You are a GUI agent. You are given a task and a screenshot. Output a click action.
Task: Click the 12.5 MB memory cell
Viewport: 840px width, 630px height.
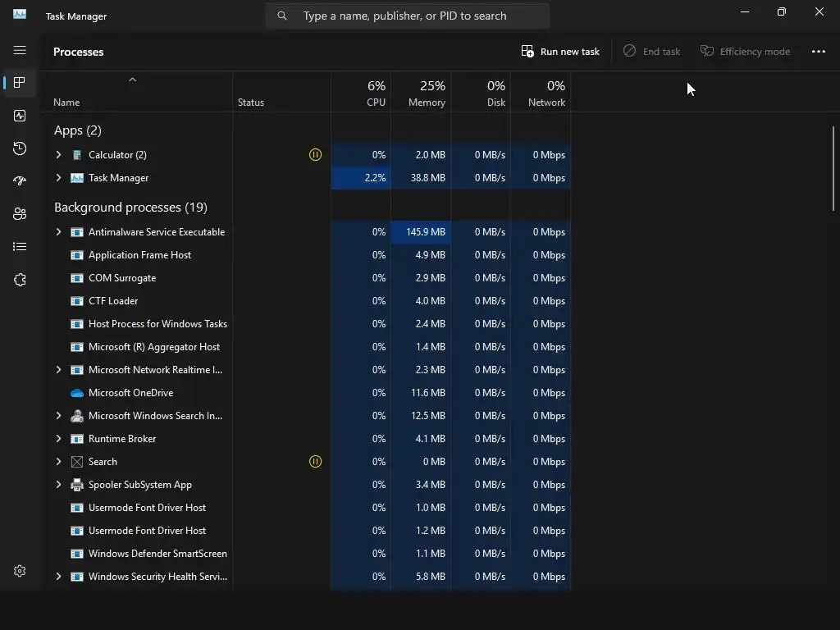point(421,416)
